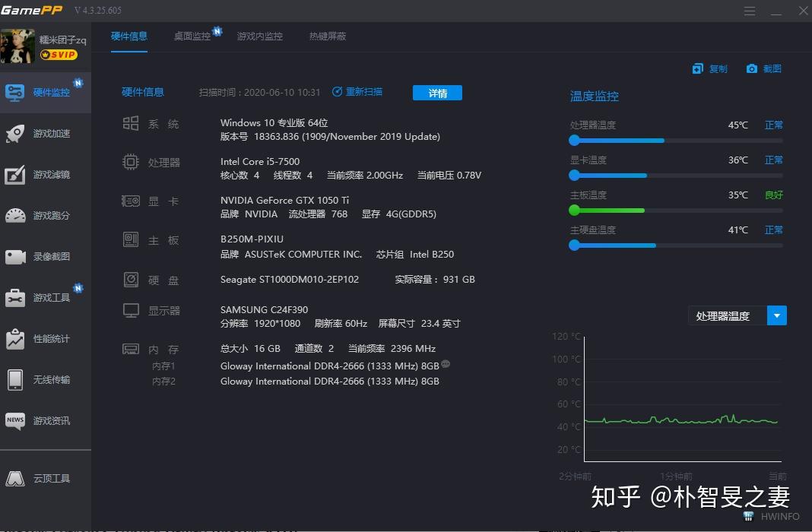Switch to the 游戏内监控 tab
Viewport: 812px width, 532px height.
click(259, 36)
